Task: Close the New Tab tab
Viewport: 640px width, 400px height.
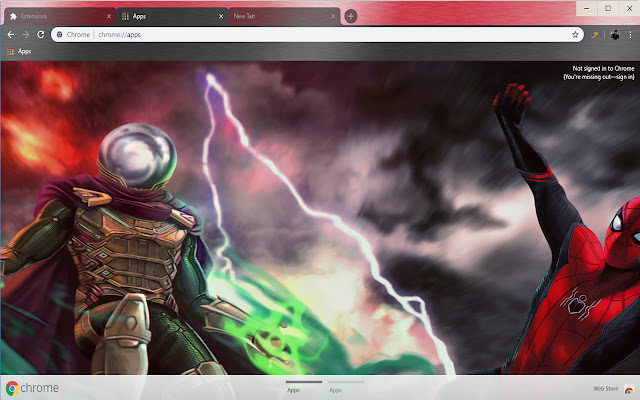Action: tap(333, 16)
